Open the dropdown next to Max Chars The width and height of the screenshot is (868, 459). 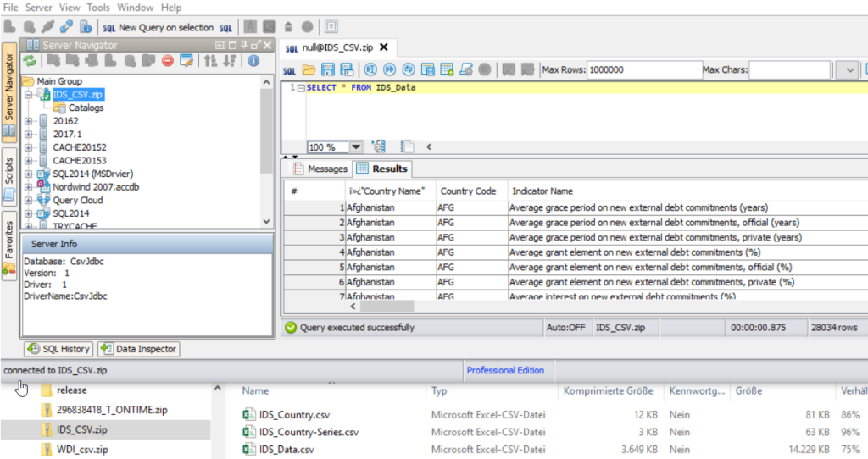point(849,70)
